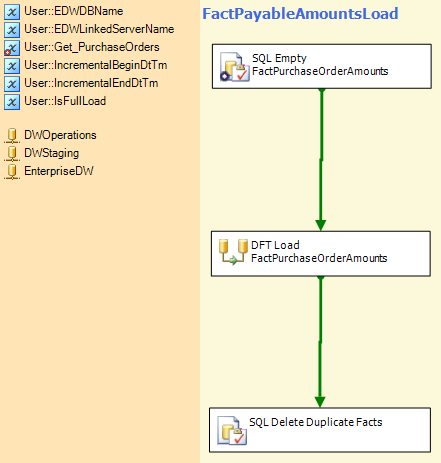This screenshot has width=441, height=463.
Task: Click the DWStaging connection database icon
Action: 12,154
